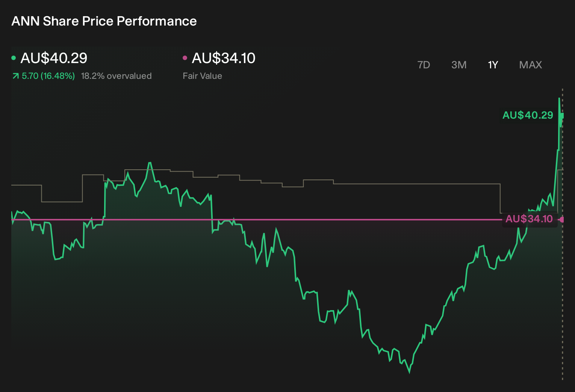Click the pink AU$34.10 fair value chart label

tap(529, 219)
